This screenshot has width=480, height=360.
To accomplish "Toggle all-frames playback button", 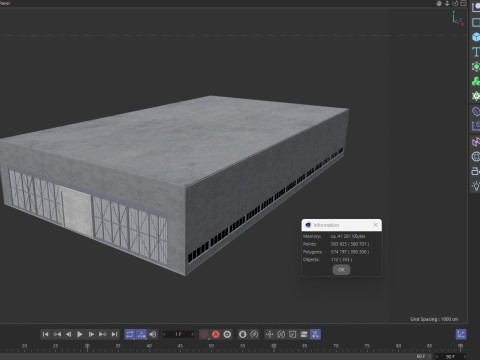I will pos(141,334).
